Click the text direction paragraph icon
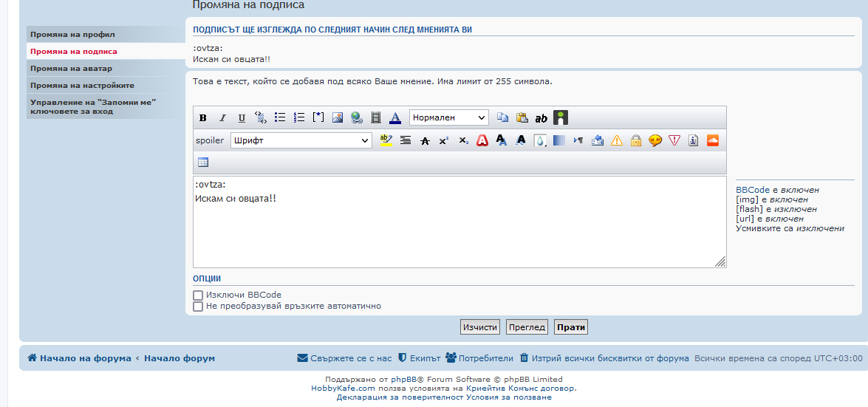 [578, 140]
